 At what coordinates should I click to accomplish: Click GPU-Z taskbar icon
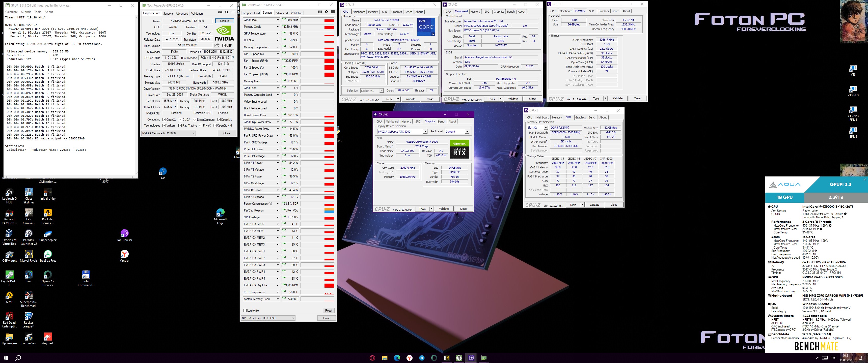point(483,358)
